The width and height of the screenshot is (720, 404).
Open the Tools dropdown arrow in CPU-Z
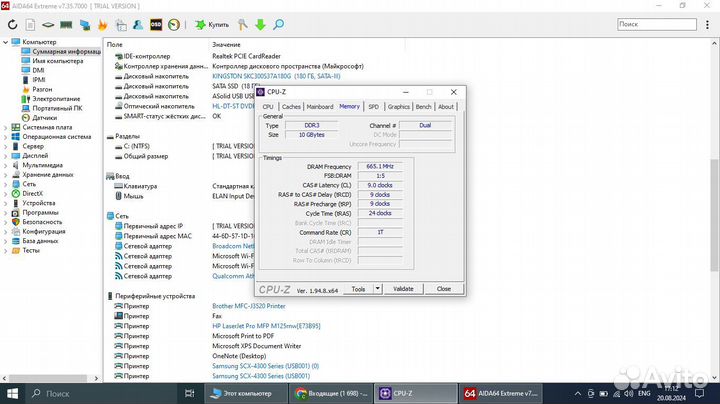coord(377,289)
